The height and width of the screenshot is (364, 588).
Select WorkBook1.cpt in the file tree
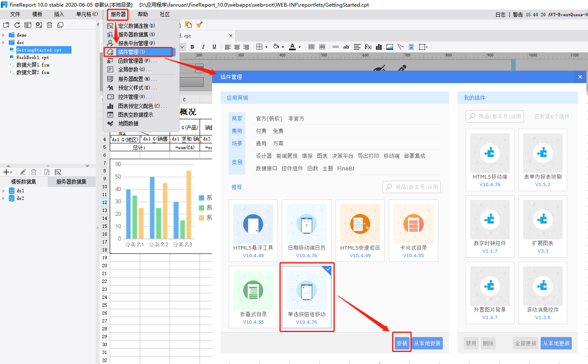tap(32, 57)
